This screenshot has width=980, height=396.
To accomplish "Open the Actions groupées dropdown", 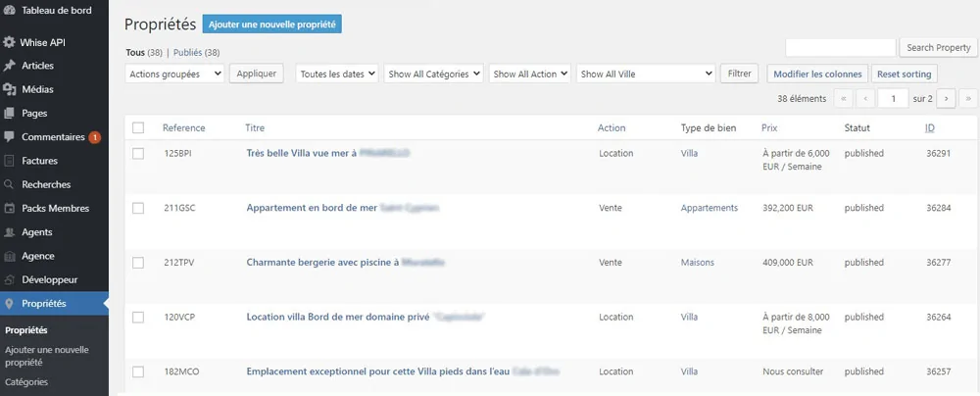I will tap(175, 74).
